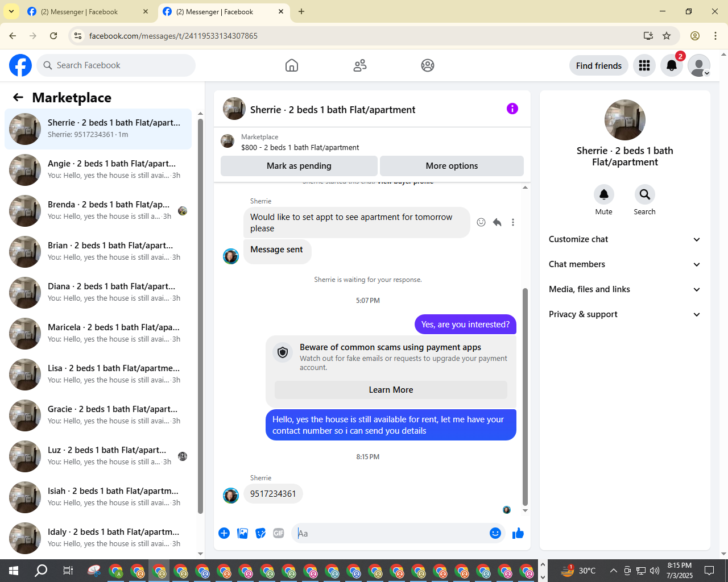Open the Friends icon in top navigation
Screen dimensions: 728x582
[x=360, y=65]
